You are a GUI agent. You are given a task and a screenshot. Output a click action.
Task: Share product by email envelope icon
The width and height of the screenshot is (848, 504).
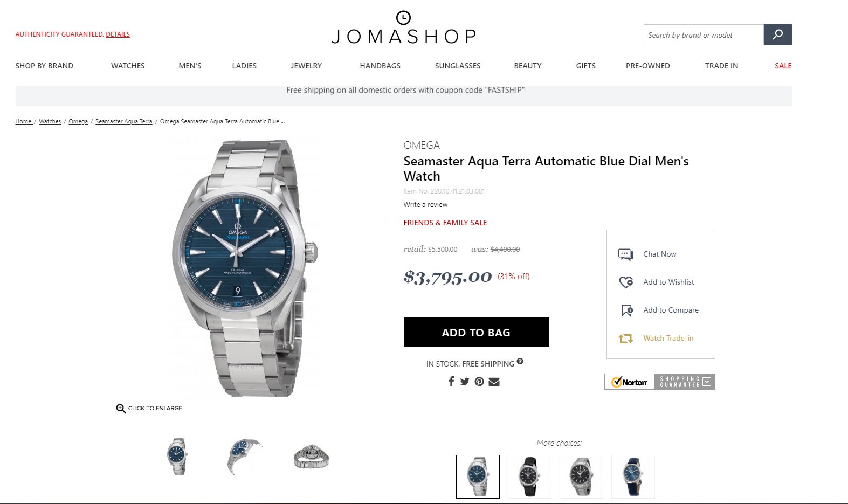click(x=494, y=382)
